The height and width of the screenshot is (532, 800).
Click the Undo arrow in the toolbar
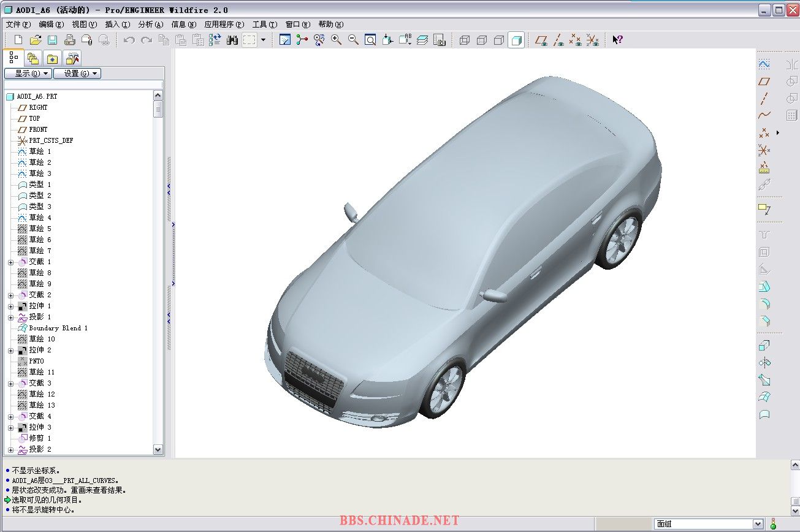point(129,40)
